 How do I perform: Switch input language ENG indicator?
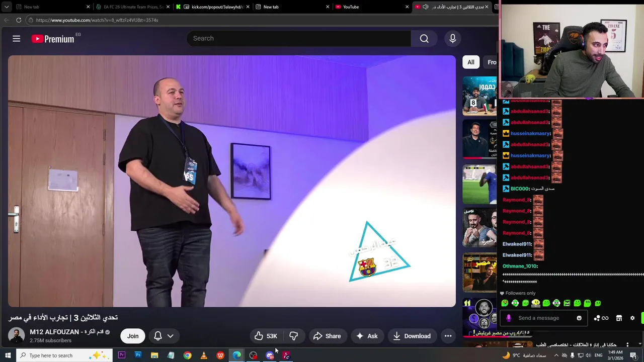pyautogui.click(x=599, y=355)
